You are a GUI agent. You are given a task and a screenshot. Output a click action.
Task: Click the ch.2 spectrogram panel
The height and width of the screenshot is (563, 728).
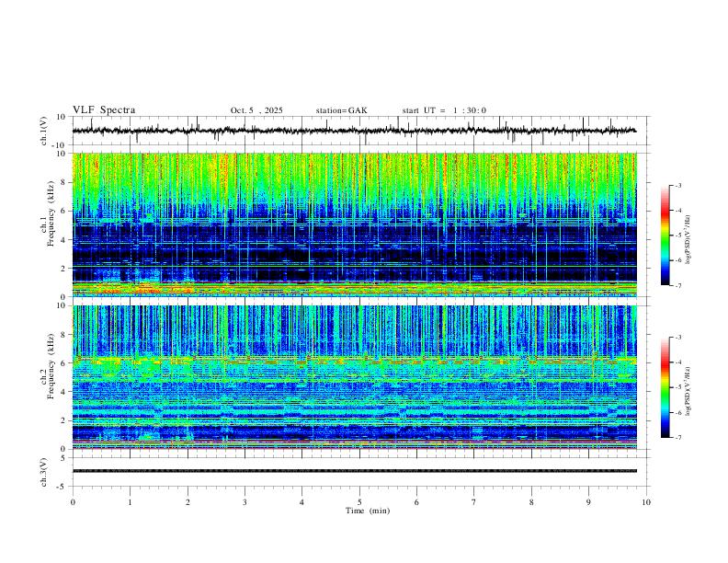354,377
